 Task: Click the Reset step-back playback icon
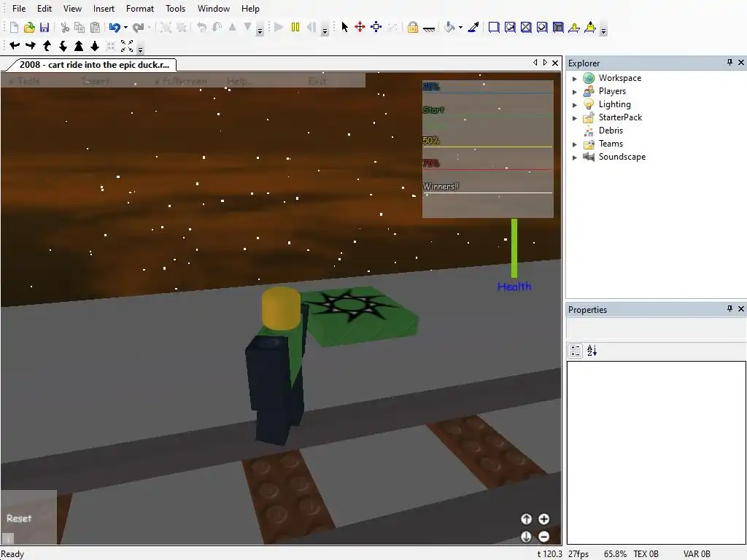pyautogui.click(x=311, y=27)
